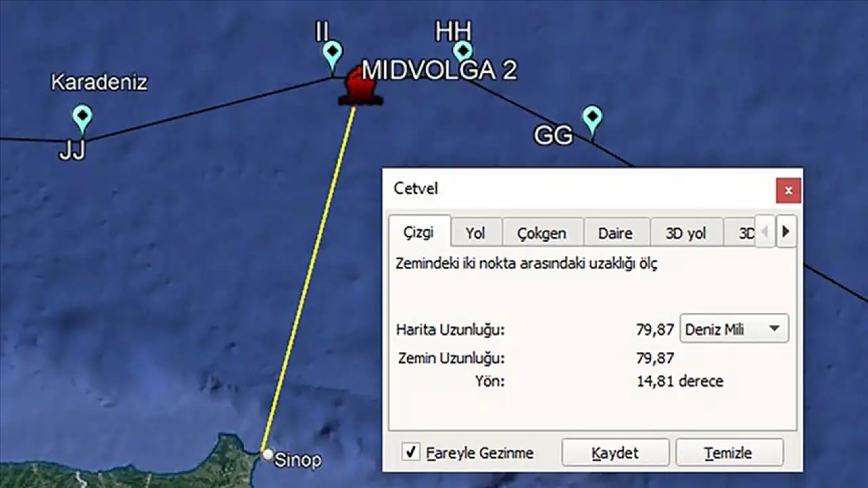868x488 pixels.
Task: Close the Cetvel ruler dialog
Action: tap(788, 190)
